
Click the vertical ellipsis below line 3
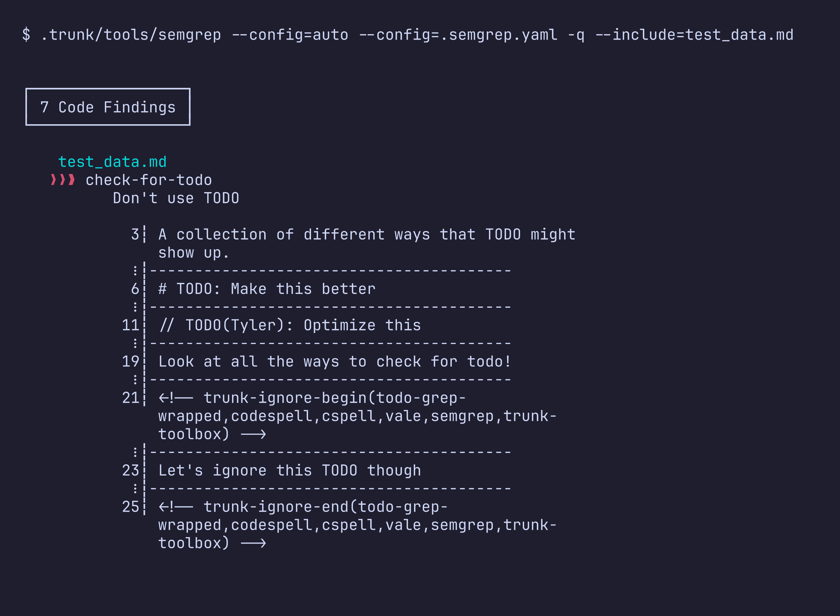pyautogui.click(x=135, y=270)
